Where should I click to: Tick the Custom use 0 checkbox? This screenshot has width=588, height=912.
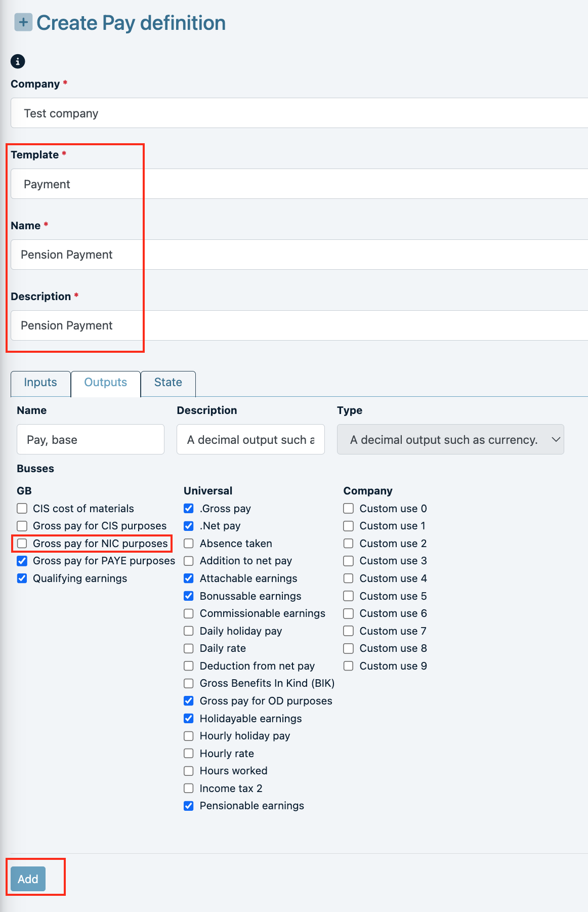(x=349, y=509)
